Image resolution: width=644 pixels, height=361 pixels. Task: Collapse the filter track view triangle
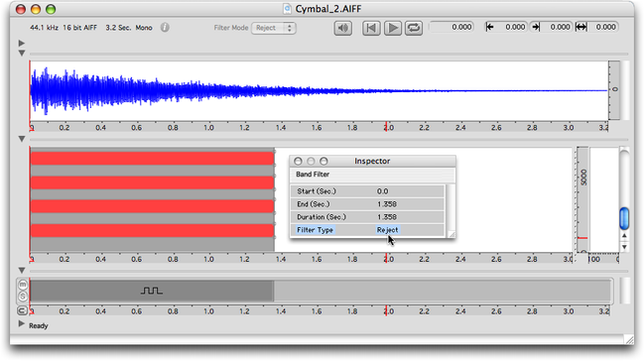(22, 271)
